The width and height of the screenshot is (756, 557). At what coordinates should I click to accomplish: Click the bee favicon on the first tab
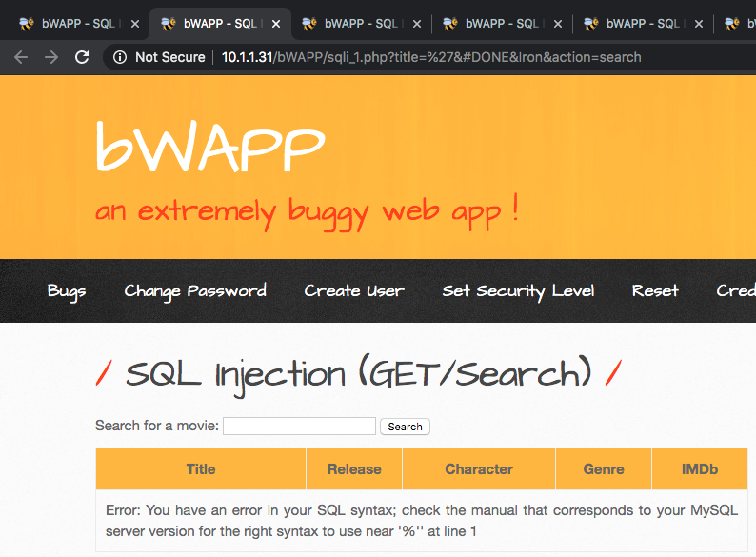27,23
